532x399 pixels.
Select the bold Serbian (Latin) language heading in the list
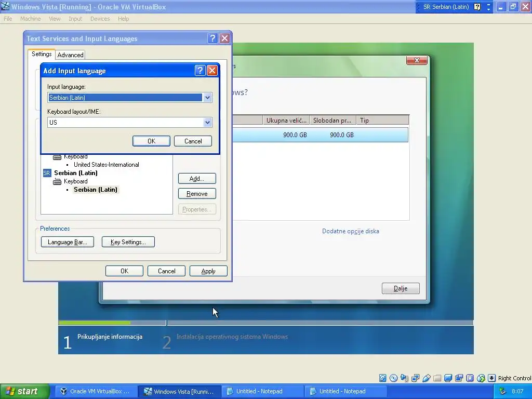pyautogui.click(x=76, y=173)
